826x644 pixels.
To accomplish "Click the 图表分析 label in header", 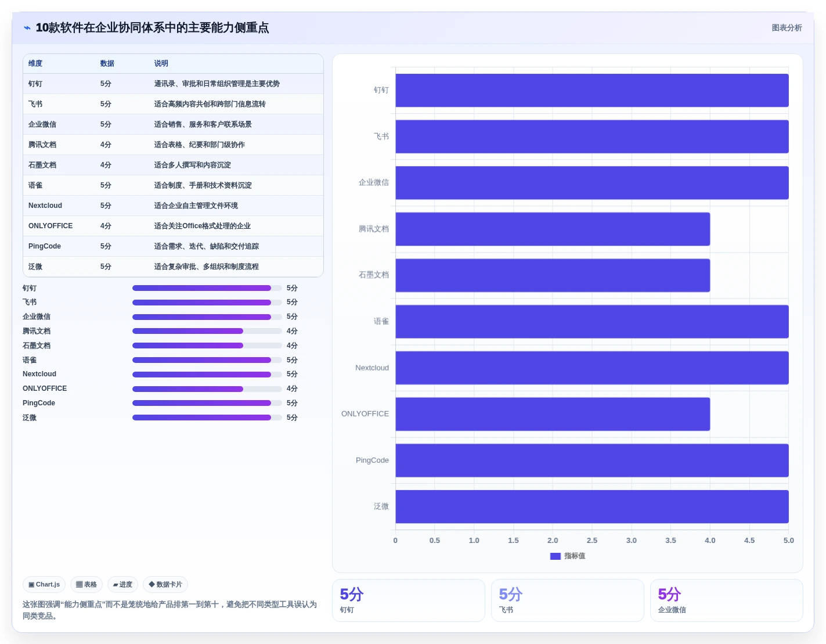I will point(787,28).
